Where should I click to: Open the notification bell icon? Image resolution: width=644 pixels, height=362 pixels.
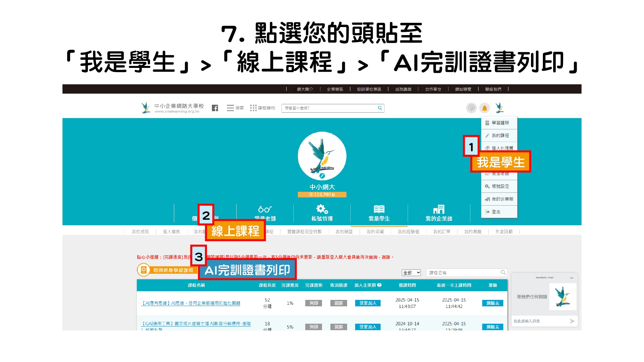[484, 108]
